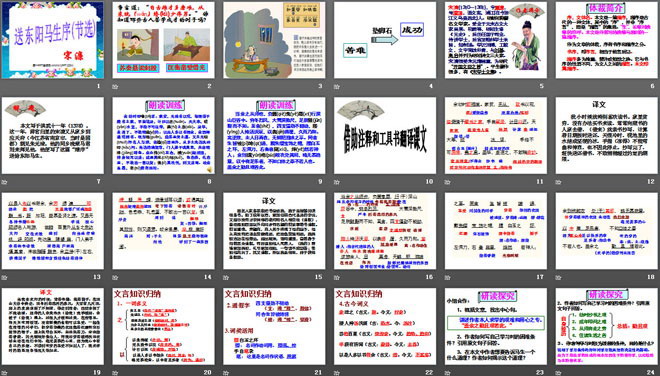
Task: Click the animation star icon under slide 17
Action: pyautogui.click(x=447, y=277)
